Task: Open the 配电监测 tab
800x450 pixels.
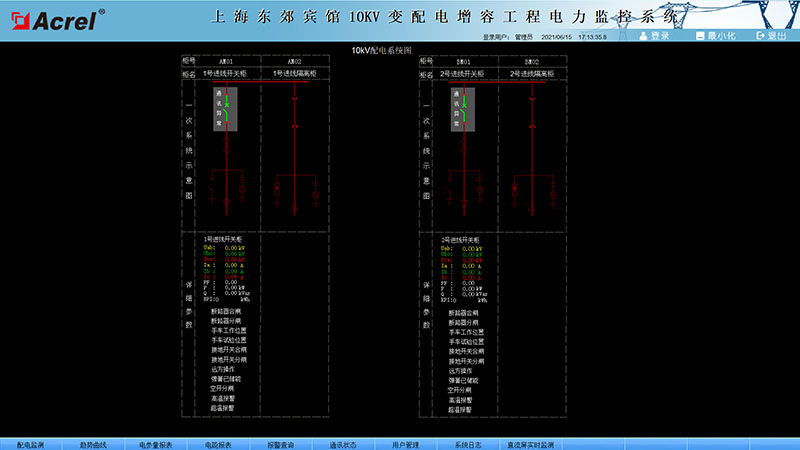Action: (x=31, y=443)
